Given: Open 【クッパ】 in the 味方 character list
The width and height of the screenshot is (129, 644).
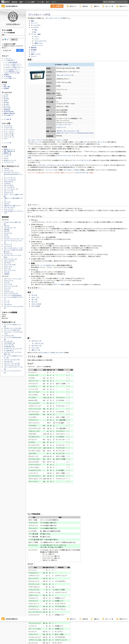Looking at the screenshot, I should tap(34, 302).
